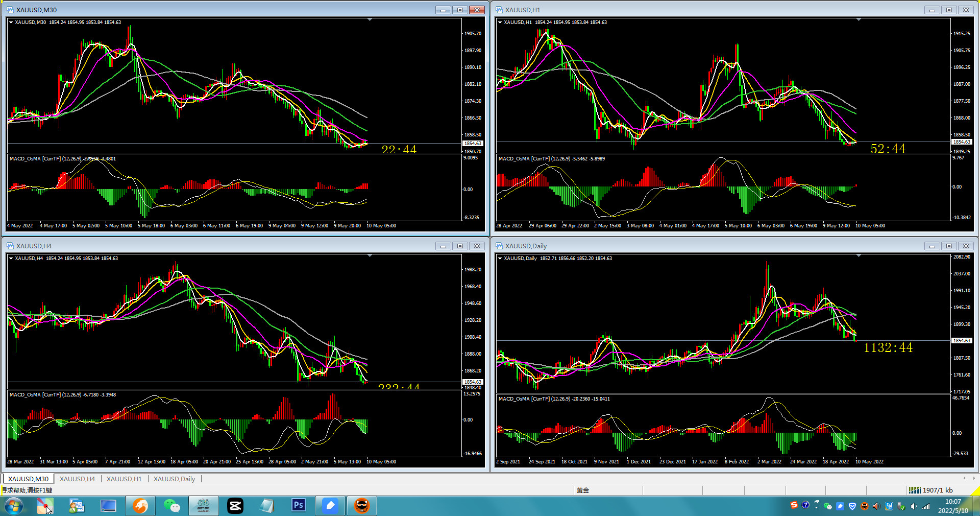Image resolution: width=980 pixels, height=516 pixels.
Task: Click the tab bar scroll-left arrow
Action: pyautogui.click(x=964, y=479)
